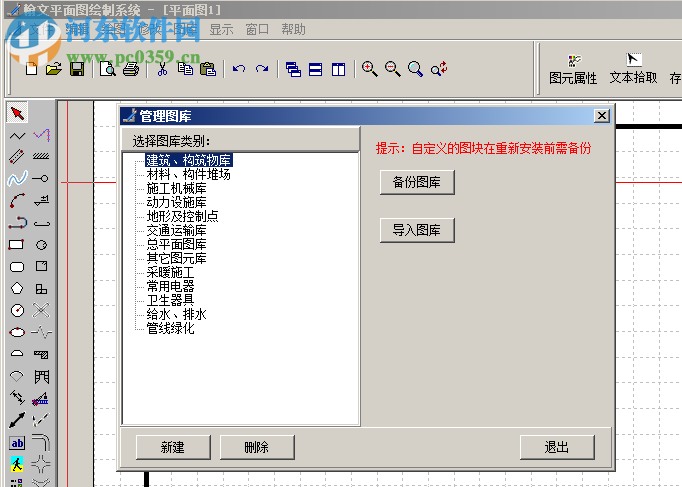The width and height of the screenshot is (682, 487).
Task: Tile windows vertically from the toolbar
Action: pyautogui.click(x=338, y=69)
